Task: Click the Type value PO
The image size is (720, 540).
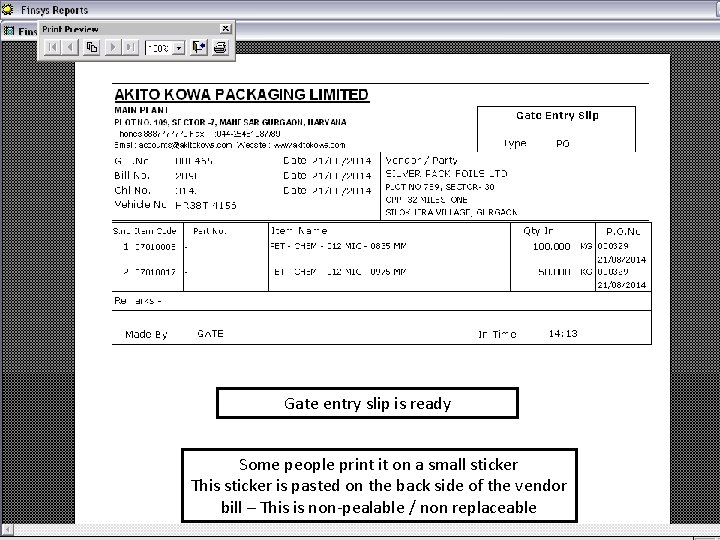Action: coord(562,144)
